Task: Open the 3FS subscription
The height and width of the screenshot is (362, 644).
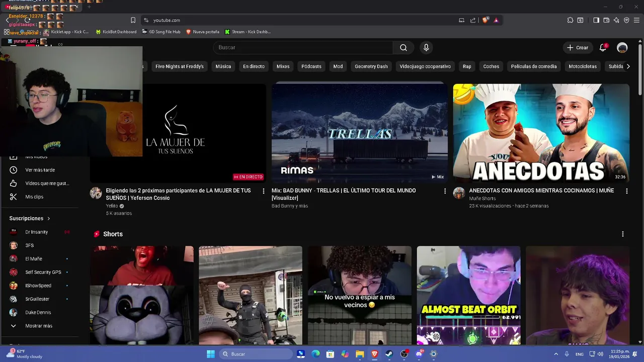Action: tap(40, 245)
